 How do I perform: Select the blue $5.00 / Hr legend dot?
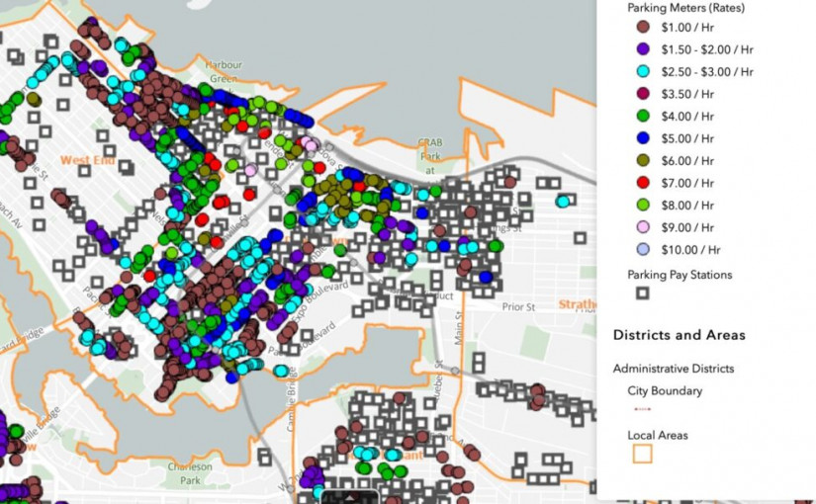[643, 138]
